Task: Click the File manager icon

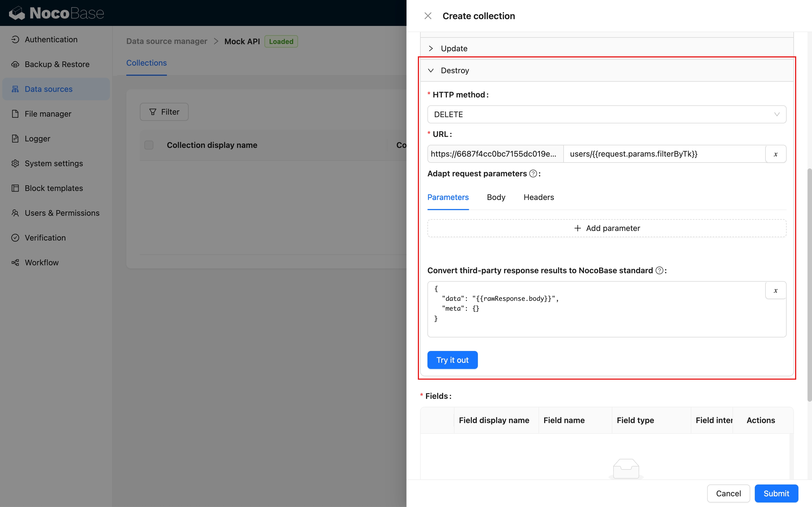Action: [15, 114]
